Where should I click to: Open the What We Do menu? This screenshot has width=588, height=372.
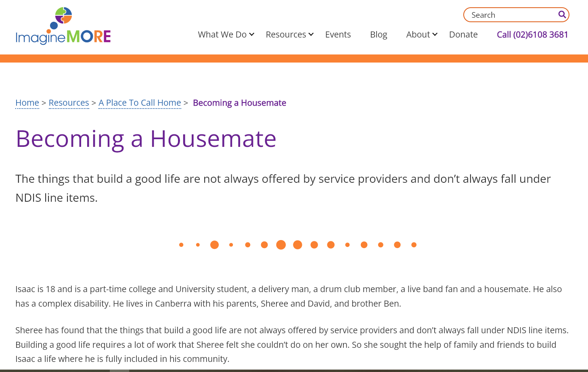click(222, 35)
